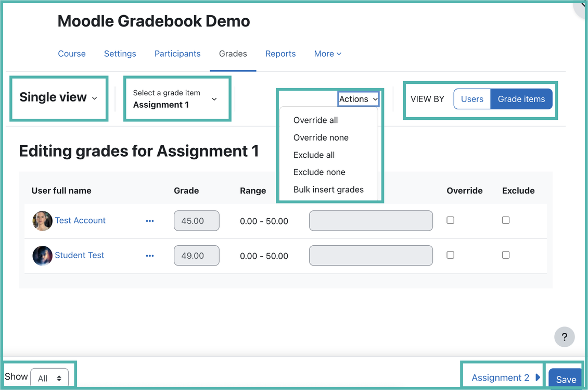Select Exclude all in Actions menu

[x=314, y=155]
